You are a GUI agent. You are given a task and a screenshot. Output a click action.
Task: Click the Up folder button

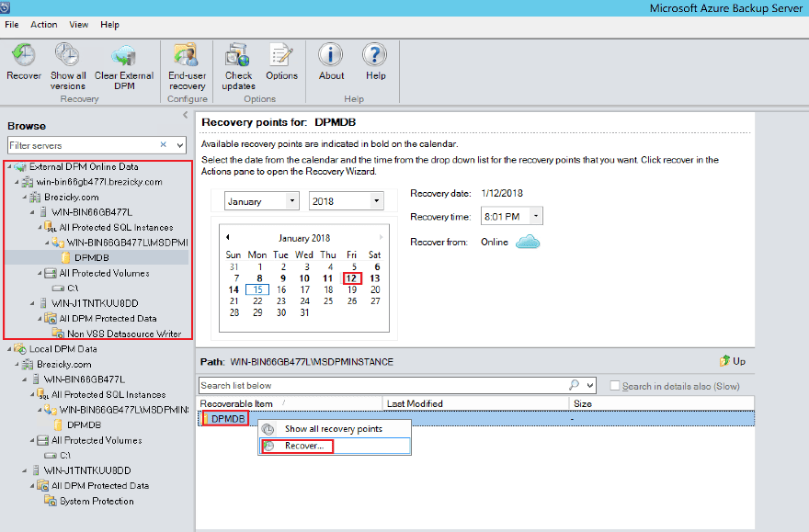coord(732,361)
